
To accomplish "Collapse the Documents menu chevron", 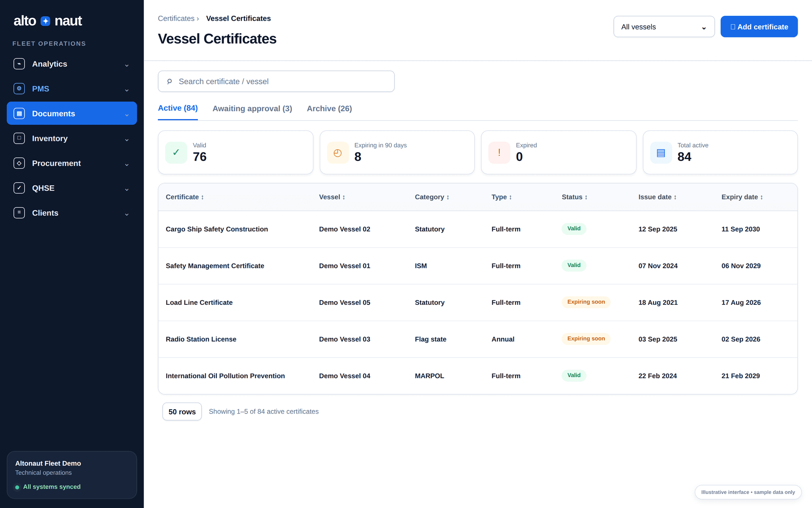I will (x=127, y=115).
